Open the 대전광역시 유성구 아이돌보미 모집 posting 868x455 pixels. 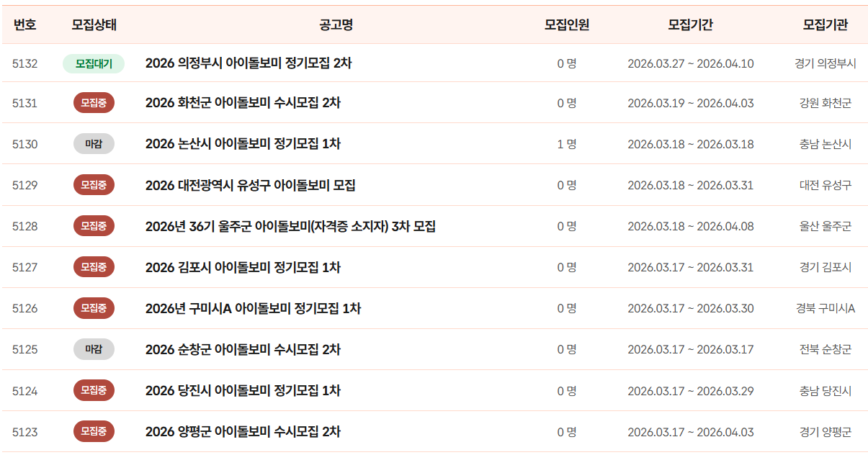click(x=250, y=185)
